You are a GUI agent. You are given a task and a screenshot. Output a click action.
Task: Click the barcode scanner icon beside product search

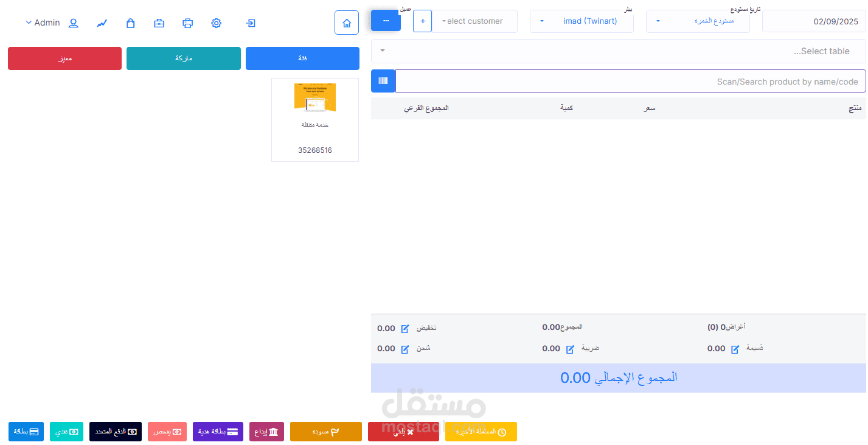pos(383,80)
